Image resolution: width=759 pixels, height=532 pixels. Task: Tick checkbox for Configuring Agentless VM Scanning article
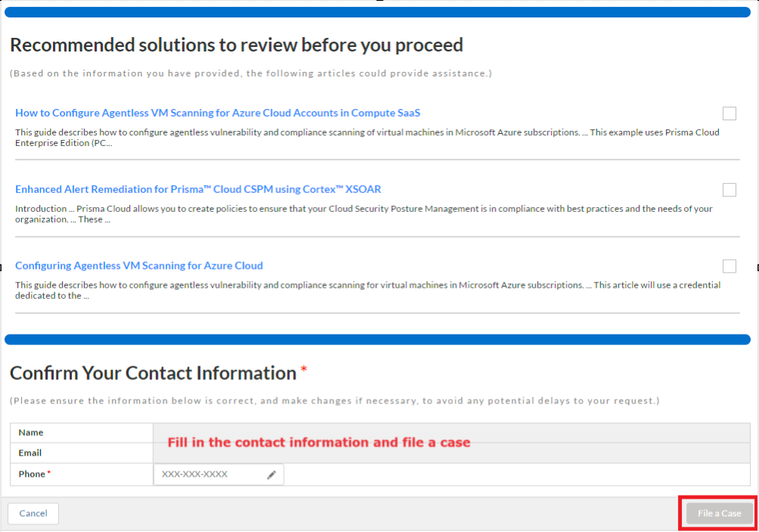729,266
